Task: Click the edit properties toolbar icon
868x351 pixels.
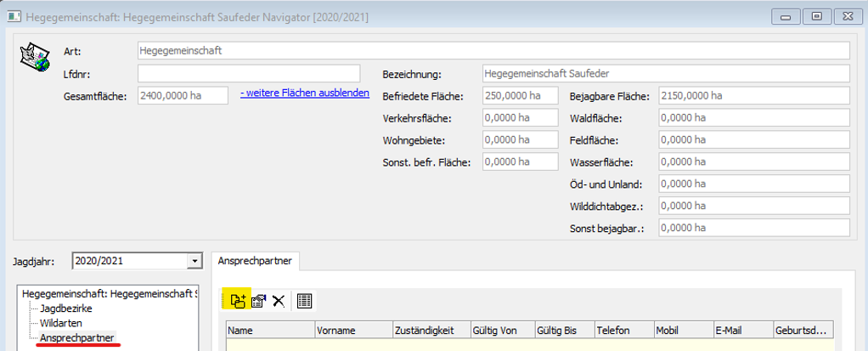Action: [258, 300]
